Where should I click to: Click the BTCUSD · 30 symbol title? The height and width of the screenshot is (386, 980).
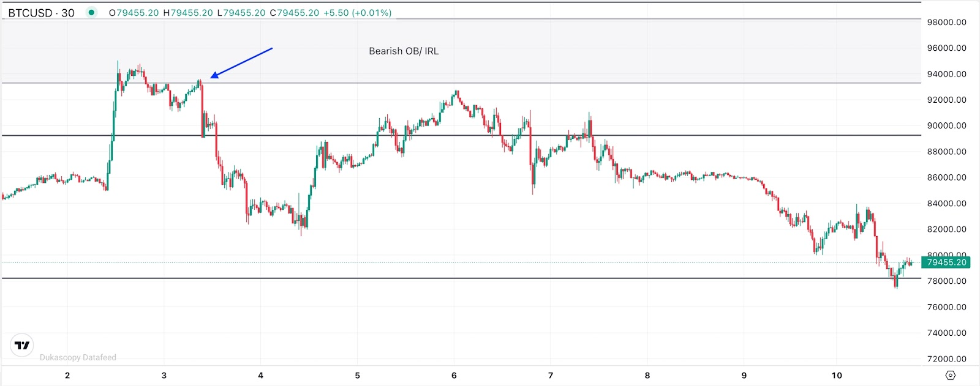click(41, 13)
